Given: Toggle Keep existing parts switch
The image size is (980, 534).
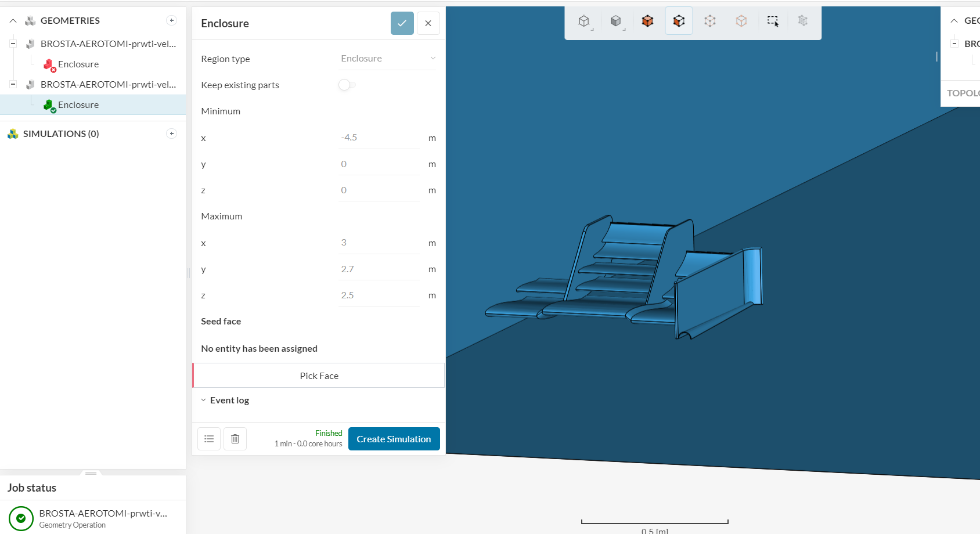Looking at the screenshot, I should click(347, 85).
